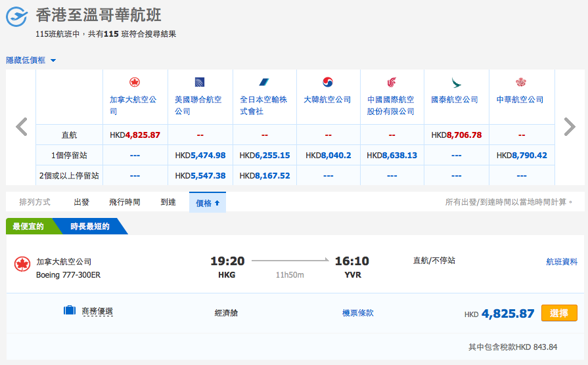Image resolution: width=588 pixels, height=365 pixels.
Task: Click the 4,825.87 price beside the 選擇 button
Action: (x=508, y=313)
